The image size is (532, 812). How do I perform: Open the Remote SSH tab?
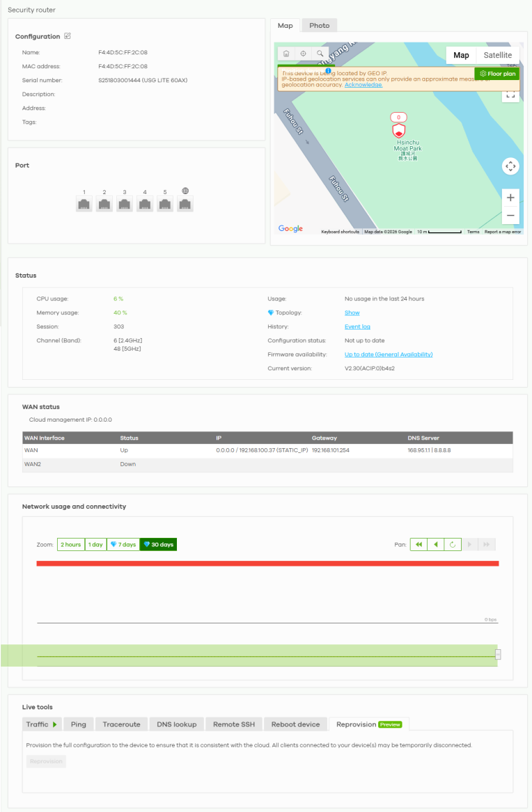pos(233,724)
